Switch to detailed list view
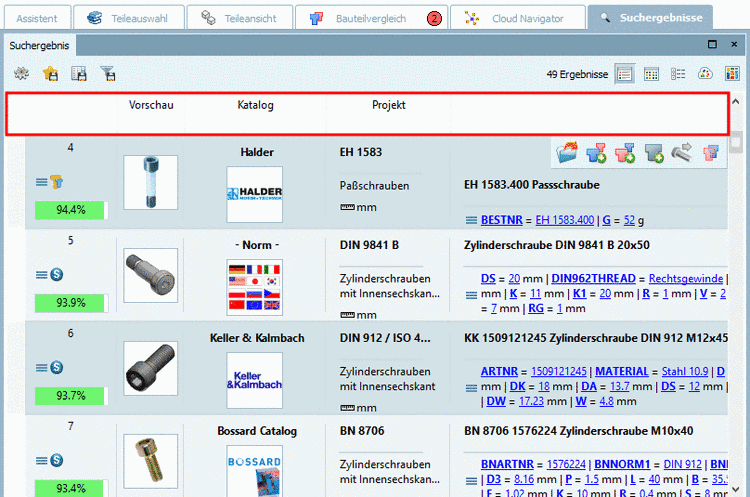This screenshot has height=497, width=750. point(624,74)
